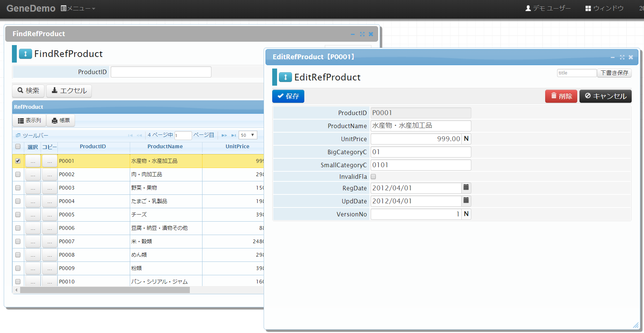Click the ツールバー toggle icon
This screenshot has width=644, height=333.
[x=18, y=135]
